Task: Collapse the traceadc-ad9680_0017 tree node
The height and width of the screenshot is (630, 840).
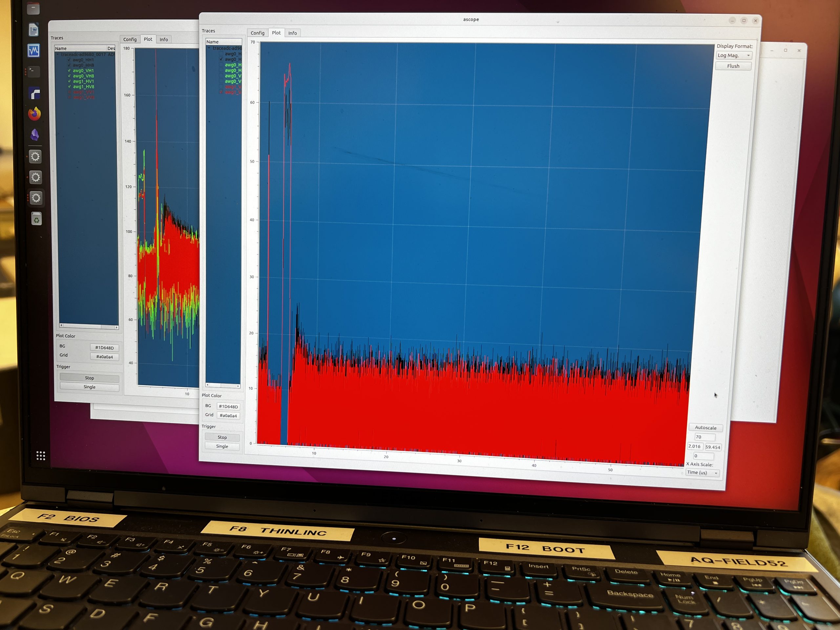Action: point(58,54)
